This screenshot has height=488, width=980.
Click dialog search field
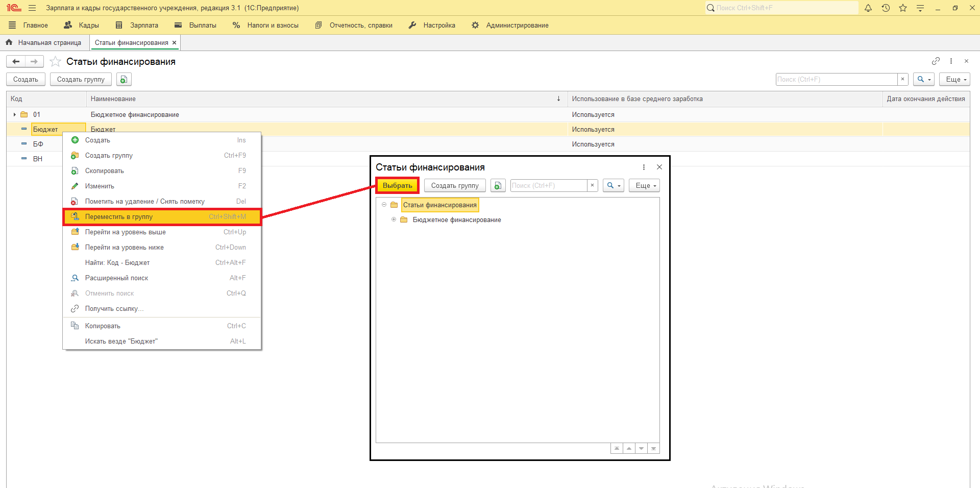(549, 185)
